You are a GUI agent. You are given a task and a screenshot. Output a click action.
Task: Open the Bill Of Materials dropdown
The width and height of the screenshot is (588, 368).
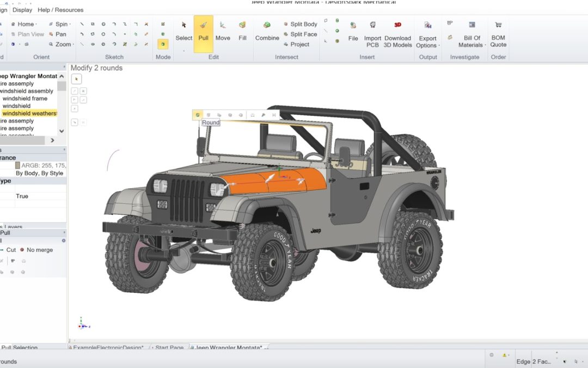tap(471, 34)
